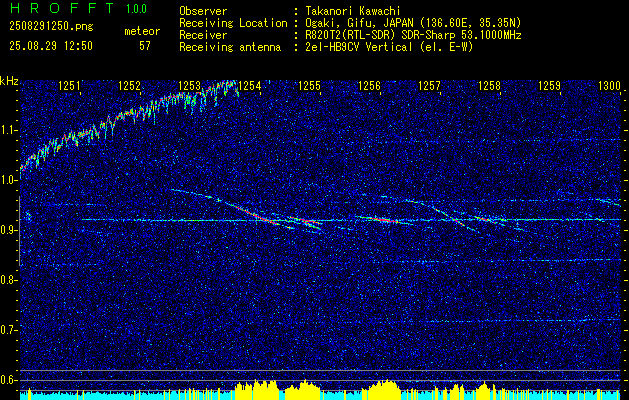Viewport: 629px width, 400px height.
Task: Click the file name 2508291250.png
Action: point(51,27)
